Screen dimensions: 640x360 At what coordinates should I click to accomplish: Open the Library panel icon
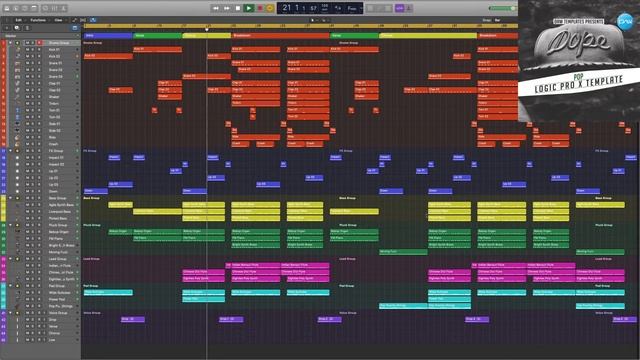[7, 8]
